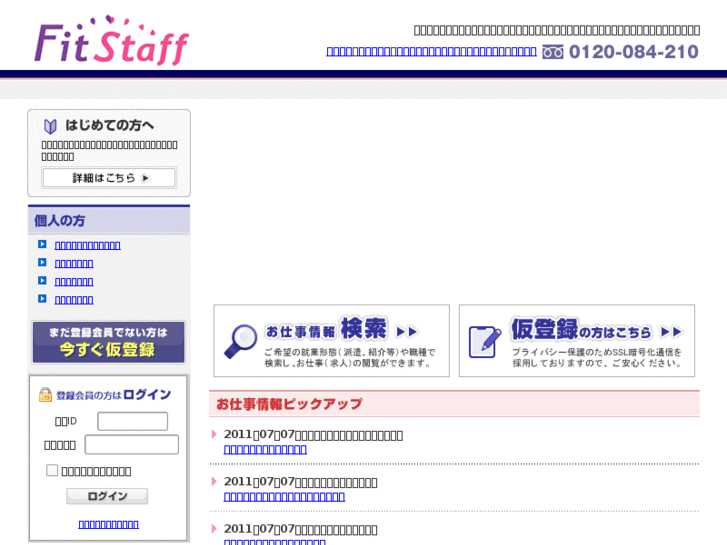Viewport: 727px width, 545px height.
Task: Open the お仕事情報 検索 banner
Action: (x=332, y=340)
